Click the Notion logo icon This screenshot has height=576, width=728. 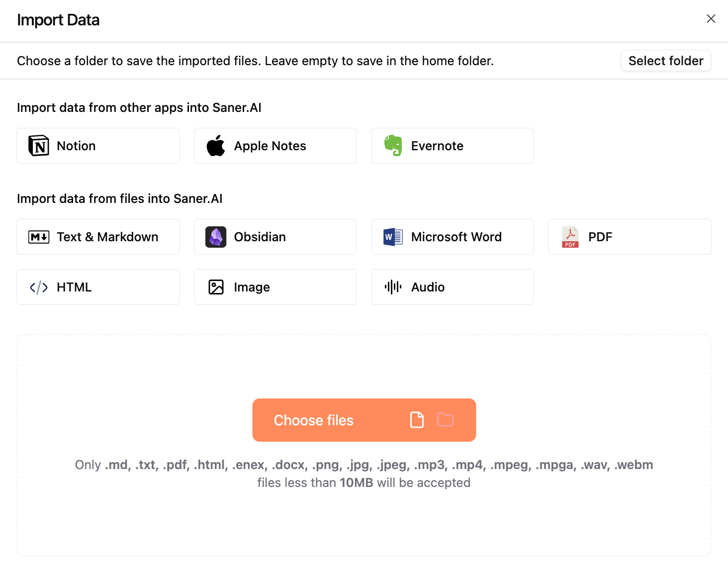tap(39, 146)
